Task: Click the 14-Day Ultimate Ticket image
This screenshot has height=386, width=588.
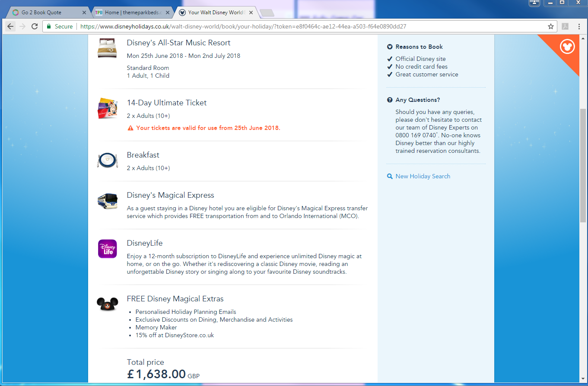Action: [x=107, y=108]
